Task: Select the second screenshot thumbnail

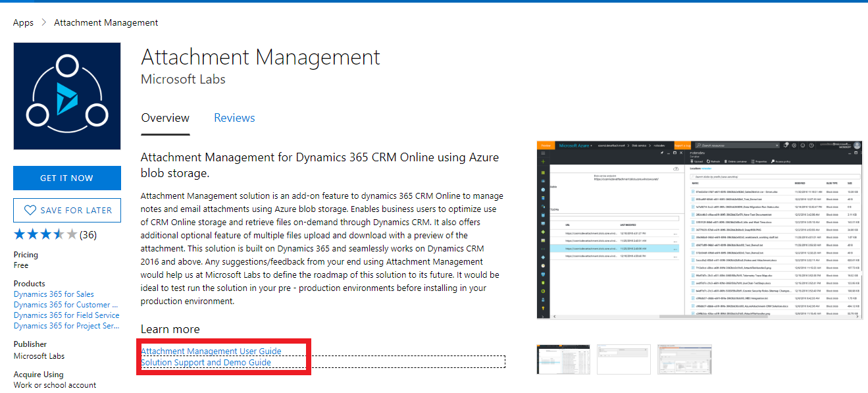Action: pos(623,359)
